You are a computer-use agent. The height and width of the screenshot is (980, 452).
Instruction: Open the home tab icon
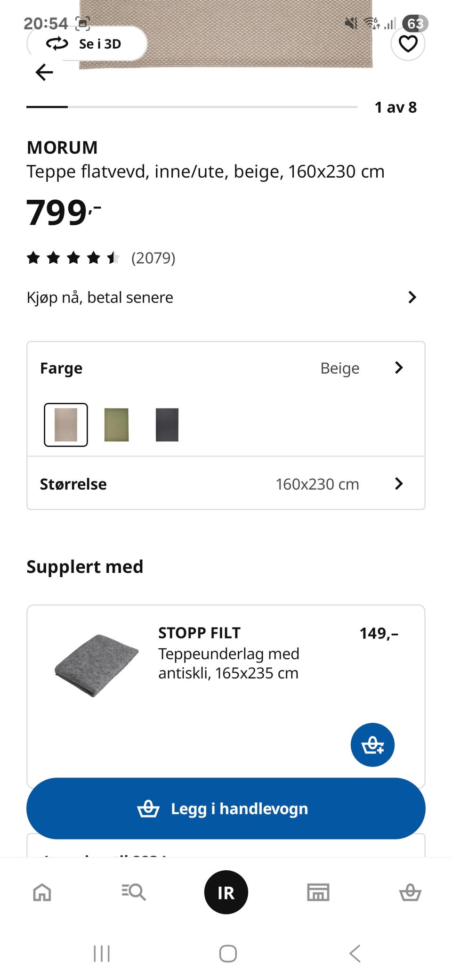(42, 892)
